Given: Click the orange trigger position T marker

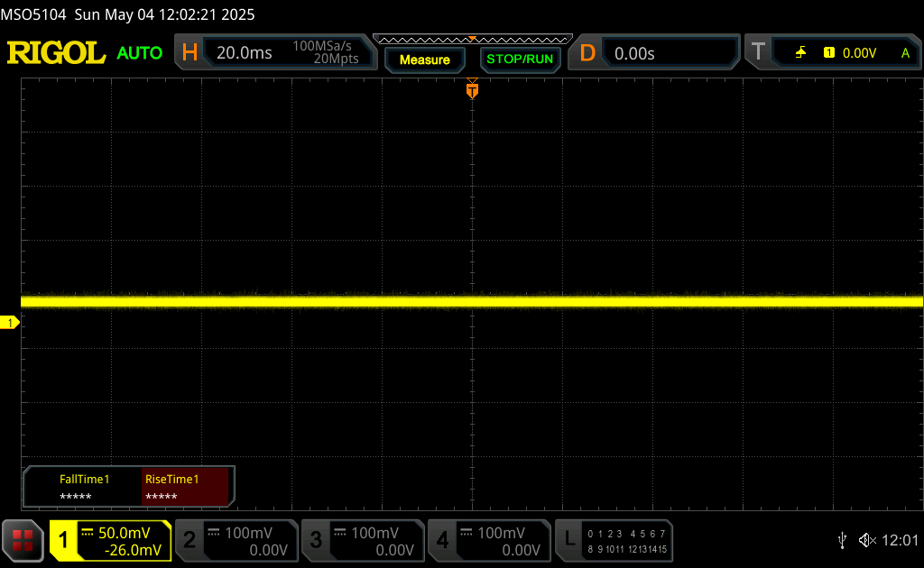Looking at the screenshot, I should tap(472, 90).
